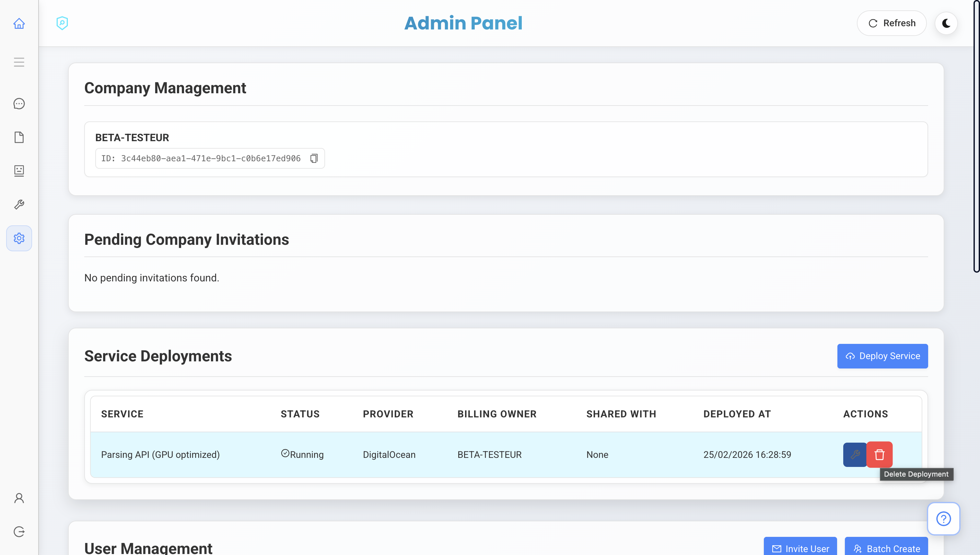Select the Parsing API (GPU optimized) row
Viewport: 980px width, 555px height.
(160, 455)
